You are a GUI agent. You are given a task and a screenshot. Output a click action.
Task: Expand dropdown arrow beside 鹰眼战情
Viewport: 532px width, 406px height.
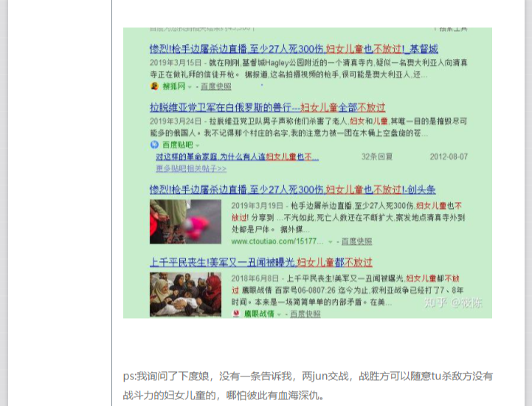[279, 314]
